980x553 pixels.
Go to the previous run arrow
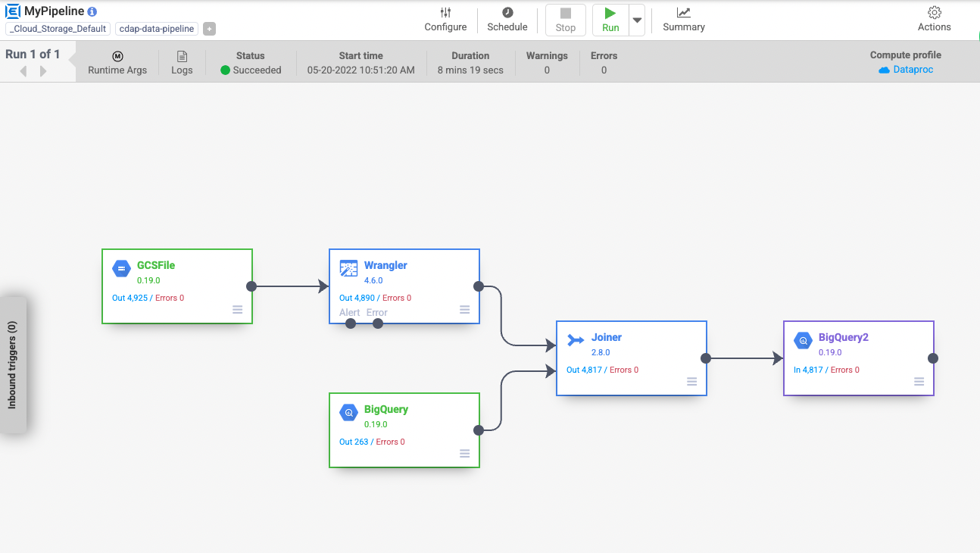point(23,70)
